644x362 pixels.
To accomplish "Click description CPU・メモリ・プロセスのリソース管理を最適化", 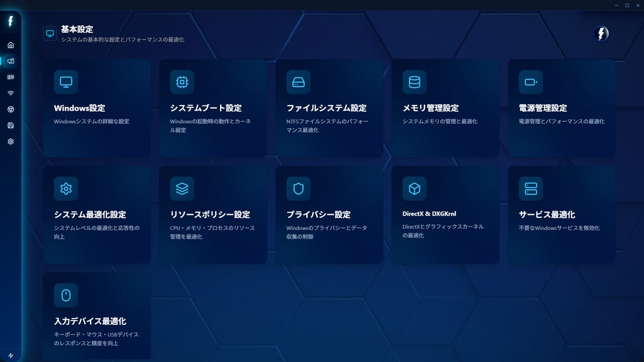I will tap(213, 233).
